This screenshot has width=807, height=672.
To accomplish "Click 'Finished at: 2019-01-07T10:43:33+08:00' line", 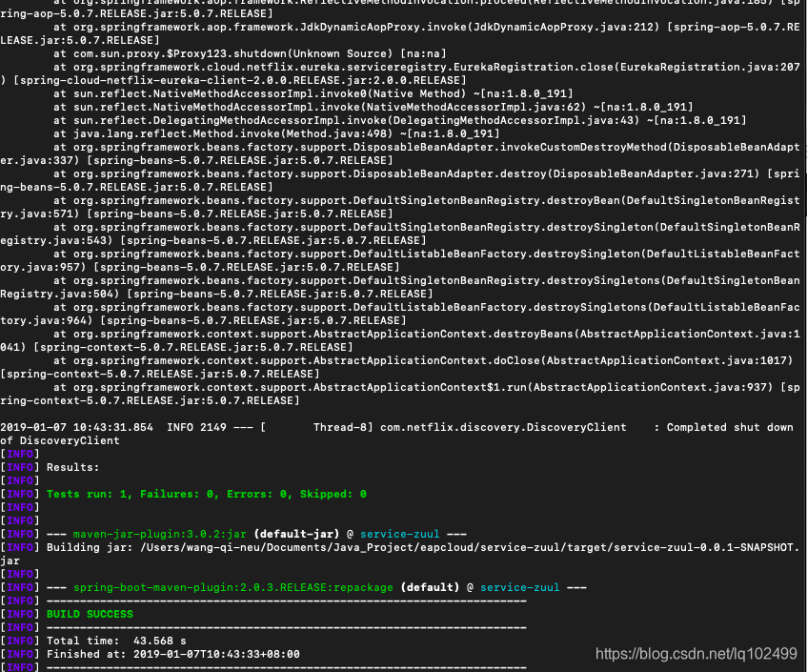I will pos(173,654).
